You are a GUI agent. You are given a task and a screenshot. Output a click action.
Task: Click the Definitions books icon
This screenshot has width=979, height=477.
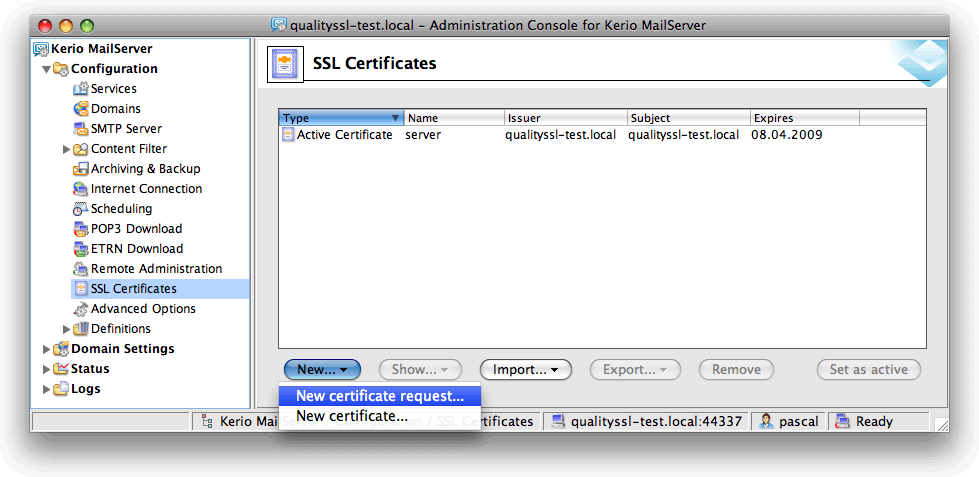81,328
